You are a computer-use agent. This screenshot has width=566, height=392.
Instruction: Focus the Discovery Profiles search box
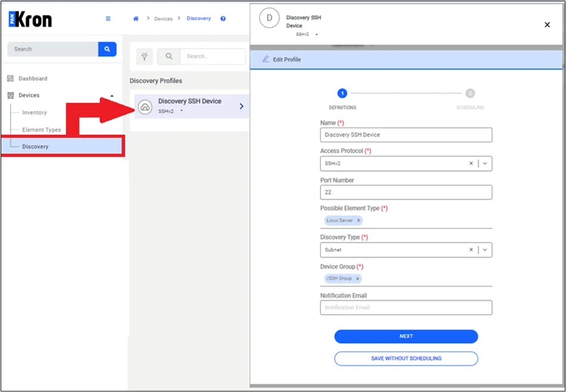[x=213, y=56]
